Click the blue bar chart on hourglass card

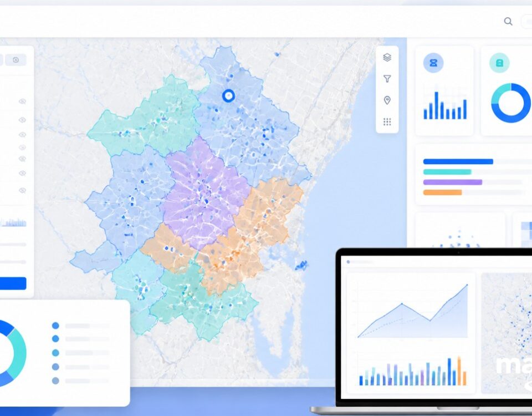(445, 105)
